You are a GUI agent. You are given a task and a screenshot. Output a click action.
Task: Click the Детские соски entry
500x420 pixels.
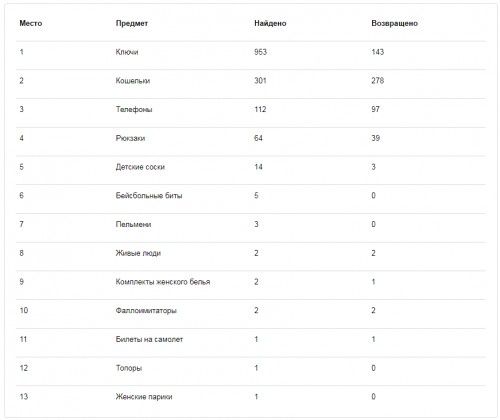(140, 167)
